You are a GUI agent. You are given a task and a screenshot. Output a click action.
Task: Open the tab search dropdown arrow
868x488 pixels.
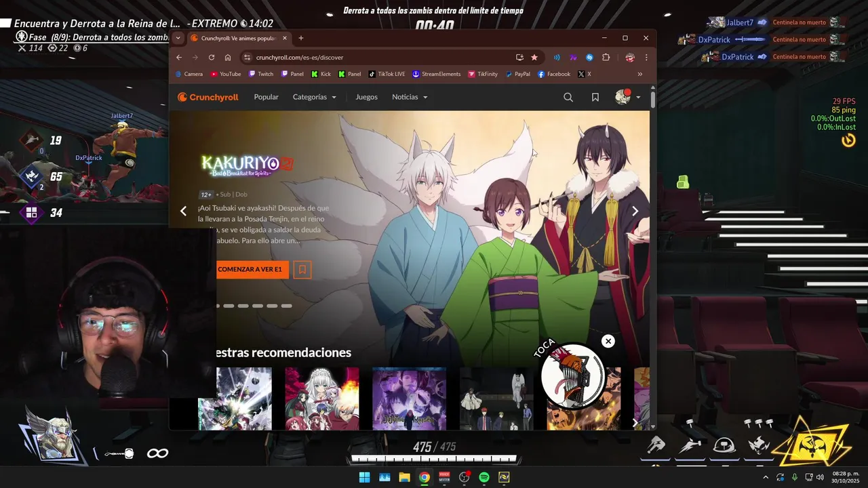pyautogui.click(x=178, y=38)
